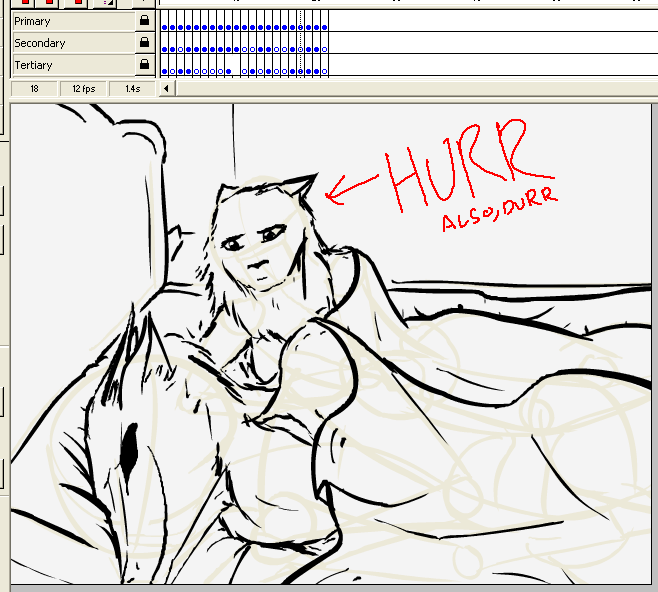Click the current frame number field showing 18
The image size is (658, 592).
(34, 89)
